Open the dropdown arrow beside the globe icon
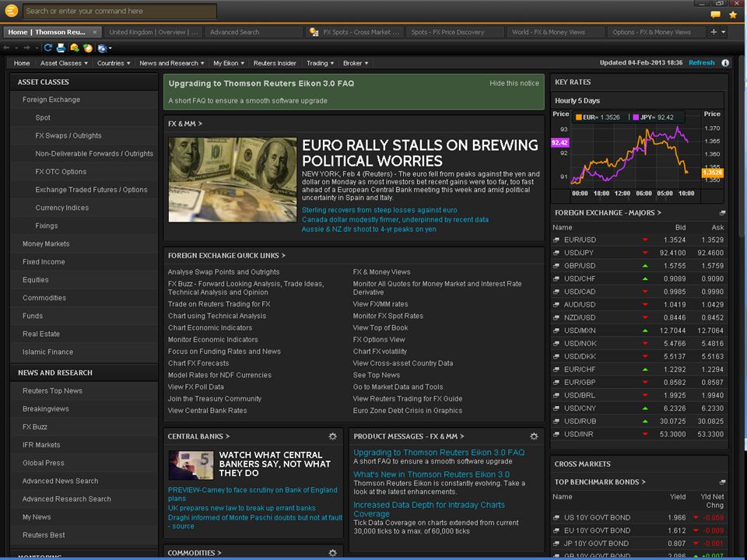 point(110,48)
